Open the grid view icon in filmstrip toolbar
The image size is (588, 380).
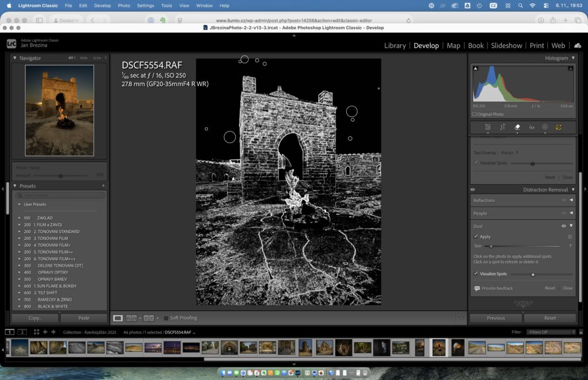36,332
